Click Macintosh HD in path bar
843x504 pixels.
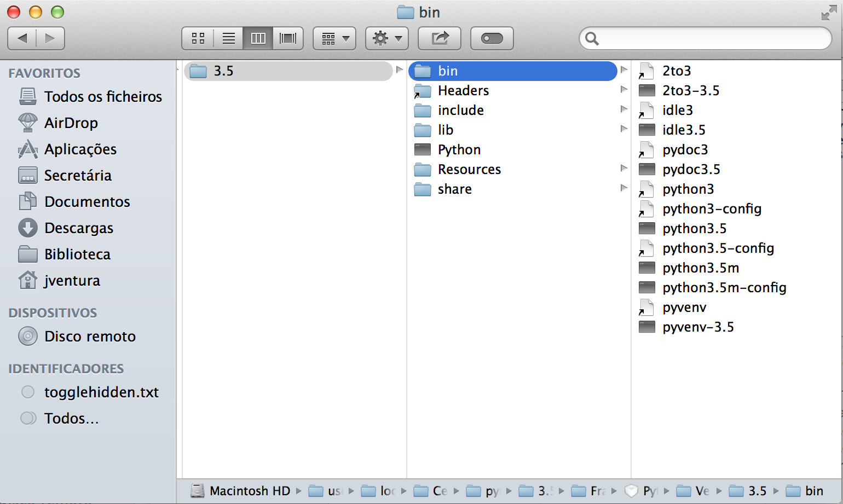240,491
